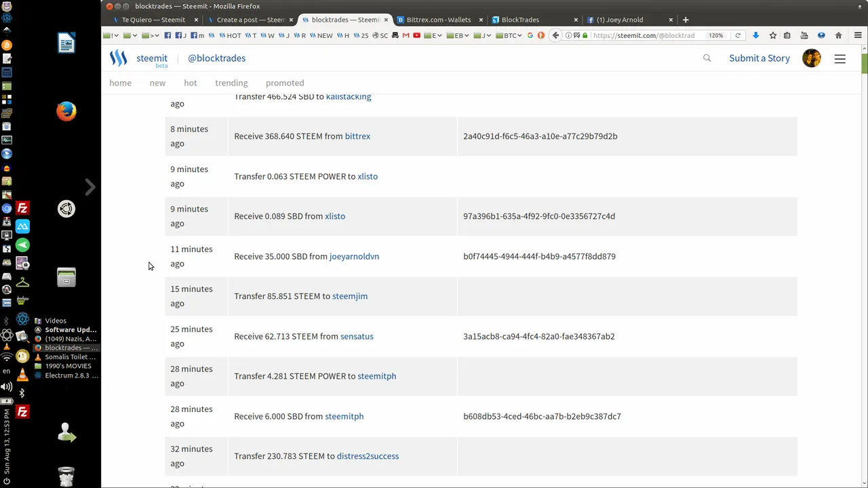Open the new posts menu item
868x488 pixels.
(157, 83)
